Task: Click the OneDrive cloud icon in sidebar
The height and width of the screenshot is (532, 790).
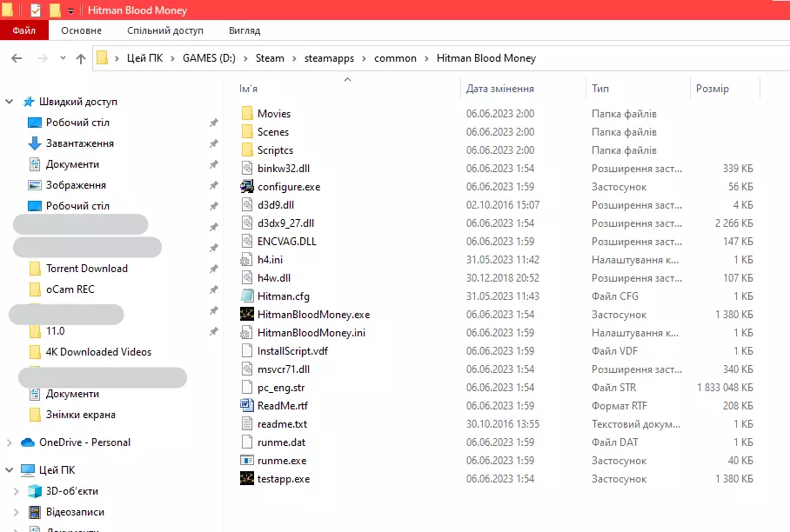Action: tap(28, 442)
